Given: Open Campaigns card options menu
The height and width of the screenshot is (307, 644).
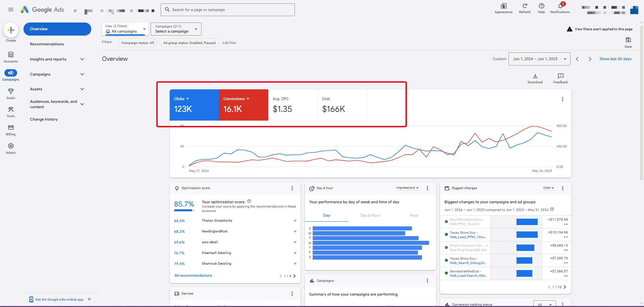Looking at the screenshot, I should pos(427,280).
